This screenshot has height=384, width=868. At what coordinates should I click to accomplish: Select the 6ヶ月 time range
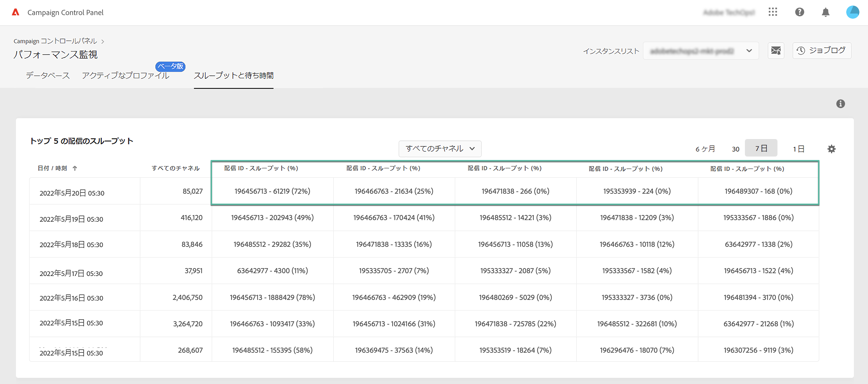[x=705, y=149]
